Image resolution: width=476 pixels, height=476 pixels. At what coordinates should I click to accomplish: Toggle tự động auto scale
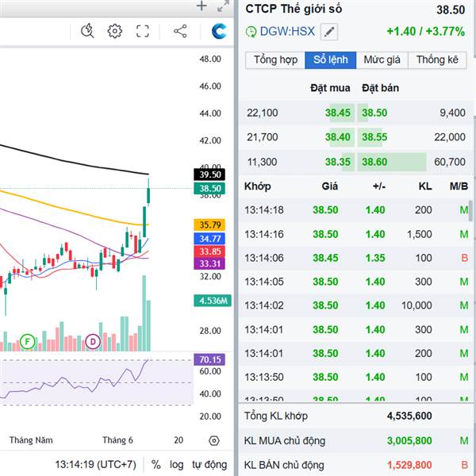tap(209, 464)
